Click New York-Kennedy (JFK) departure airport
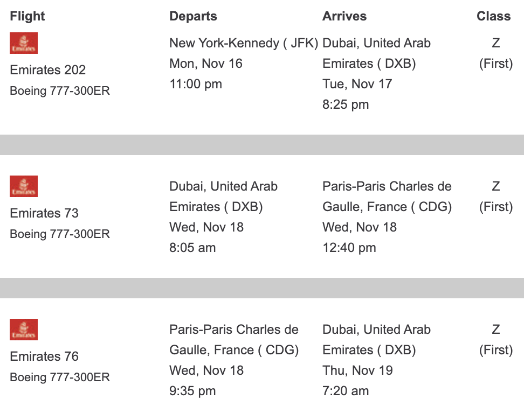This screenshot has height=420, width=524. tap(244, 43)
